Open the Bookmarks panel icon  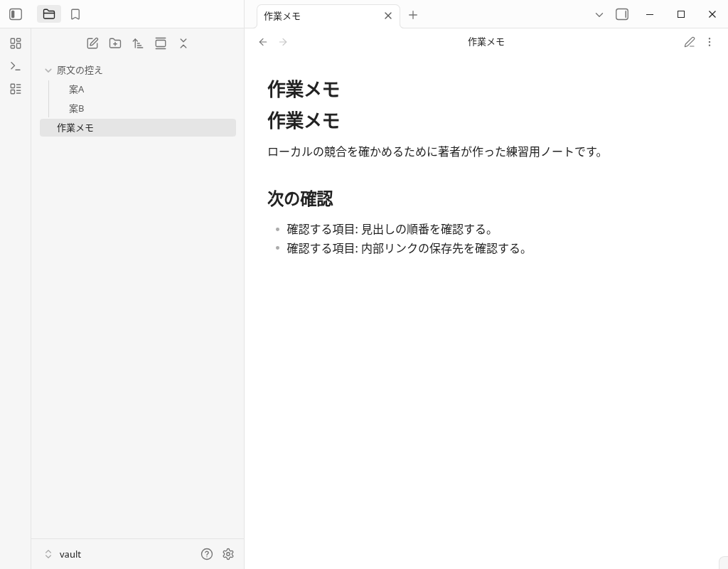click(75, 14)
